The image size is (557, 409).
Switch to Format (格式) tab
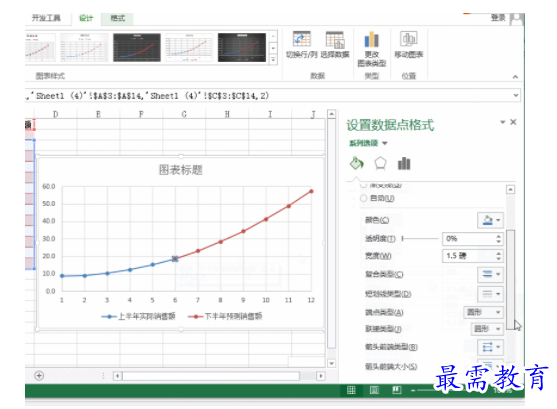click(118, 18)
